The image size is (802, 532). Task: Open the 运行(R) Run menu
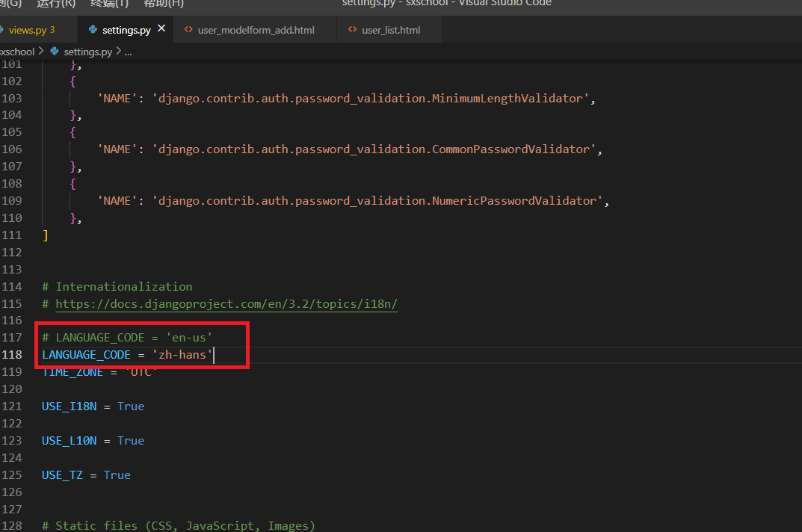[x=56, y=4]
